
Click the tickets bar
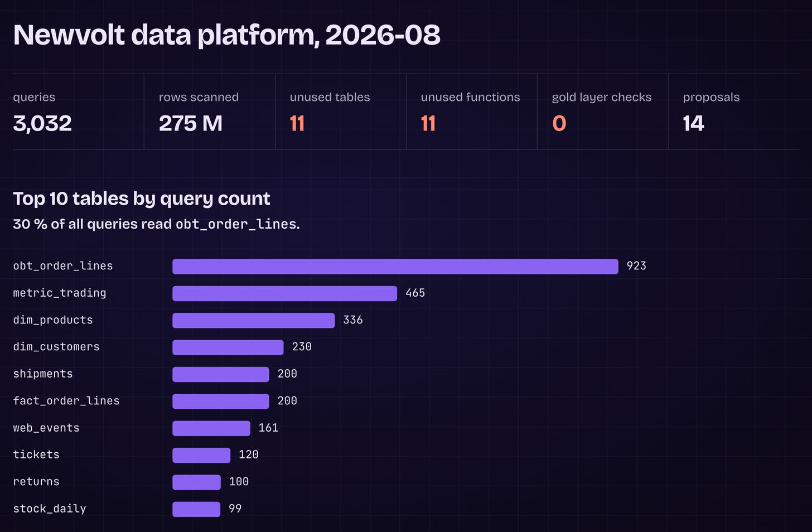coord(201,455)
